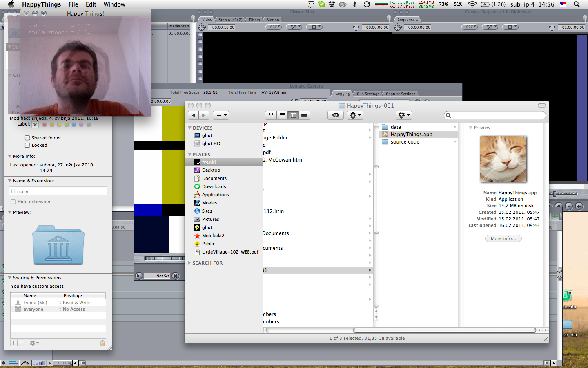Viewport: 588px width, 368px height.
Task: Open the Capture Settings tab
Action: pos(400,94)
